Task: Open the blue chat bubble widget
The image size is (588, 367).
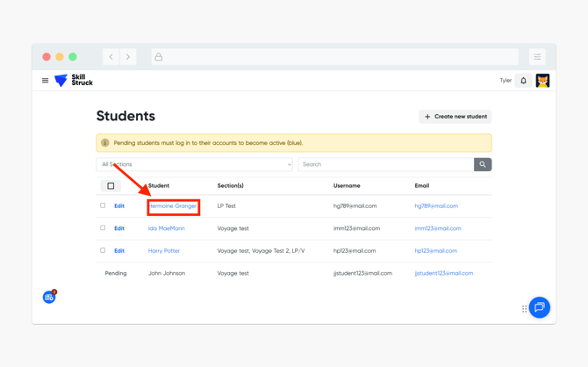Action: [539, 307]
